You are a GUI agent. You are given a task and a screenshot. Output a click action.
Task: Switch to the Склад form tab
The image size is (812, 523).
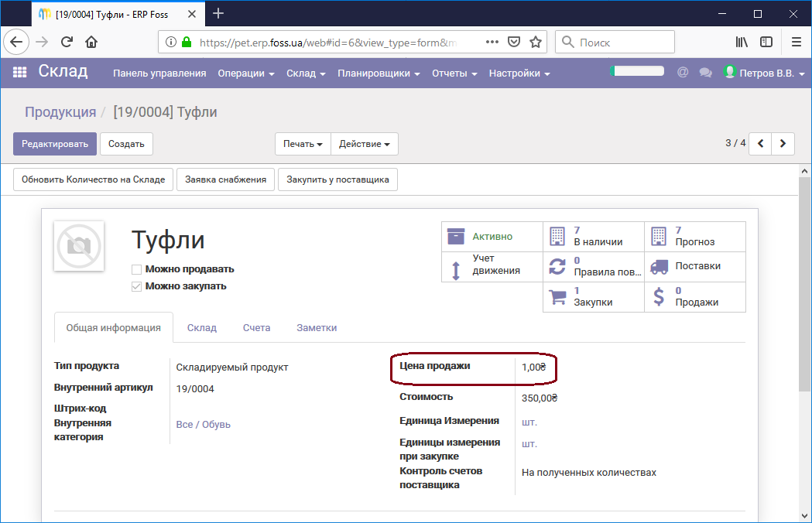[202, 328]
